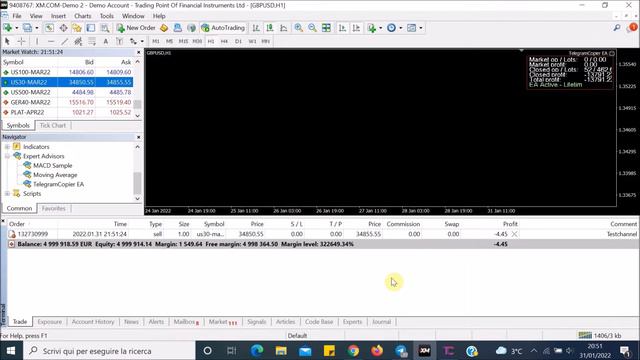Open Account History tab in Terminal
The height and width of the screenshot is (360, 640).
click(93, 322)
